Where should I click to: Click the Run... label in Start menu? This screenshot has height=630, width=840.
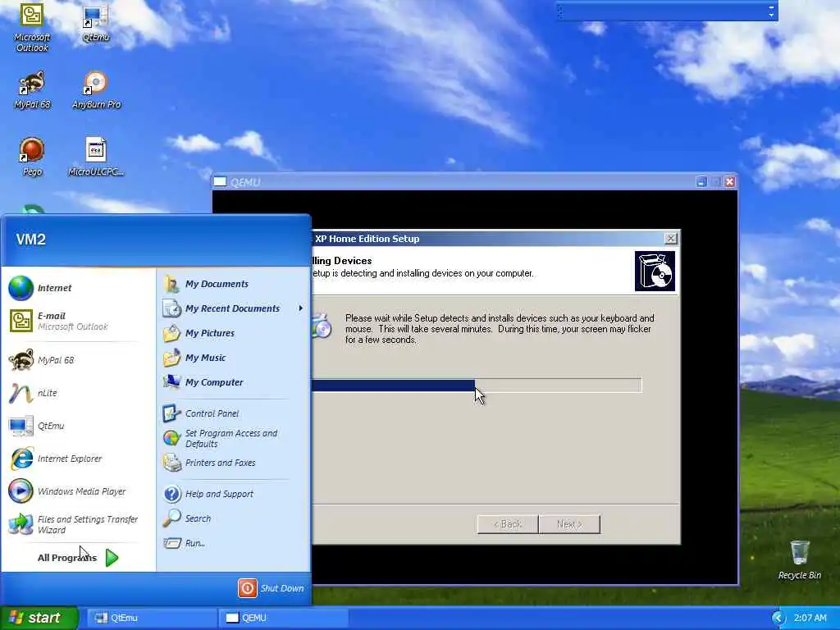click(195, 543)
